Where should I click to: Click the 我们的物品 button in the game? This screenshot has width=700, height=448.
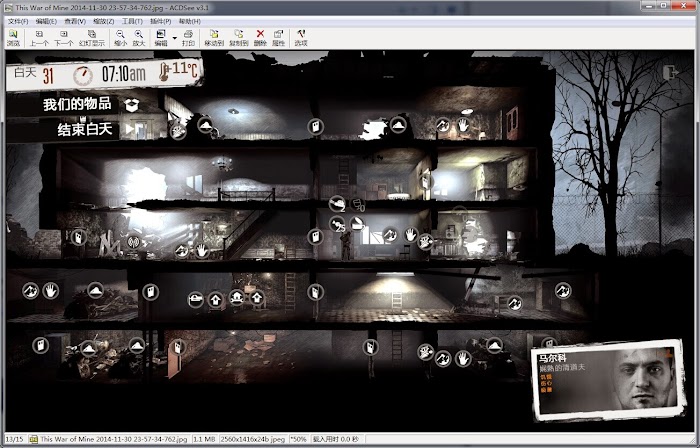coord(77,104)
